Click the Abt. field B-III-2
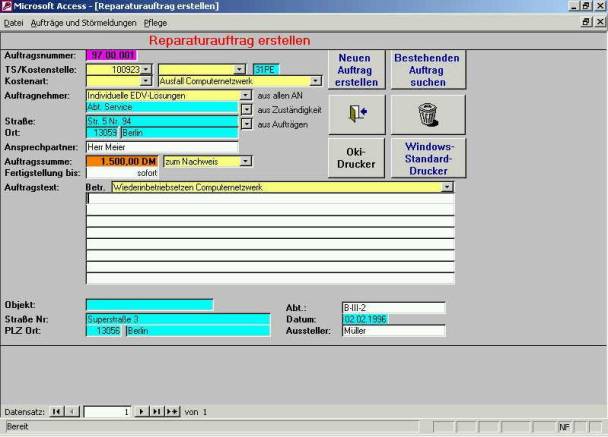 coord(394,308)
